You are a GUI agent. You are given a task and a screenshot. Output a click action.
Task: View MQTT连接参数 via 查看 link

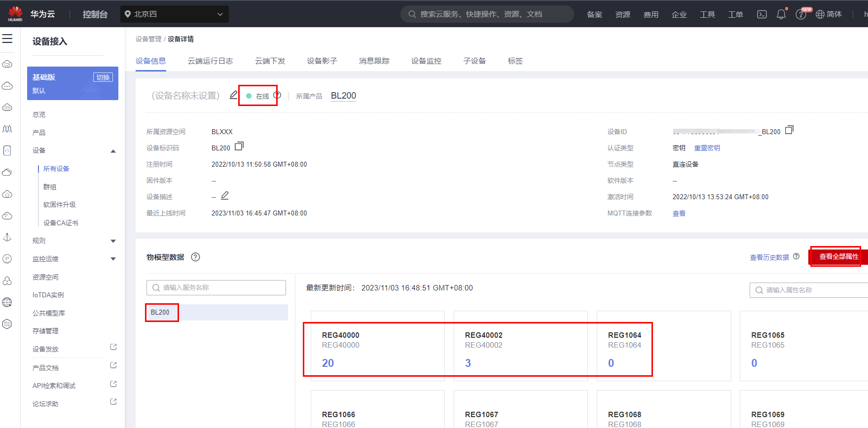pyautogui.click(x=679, y=214)
